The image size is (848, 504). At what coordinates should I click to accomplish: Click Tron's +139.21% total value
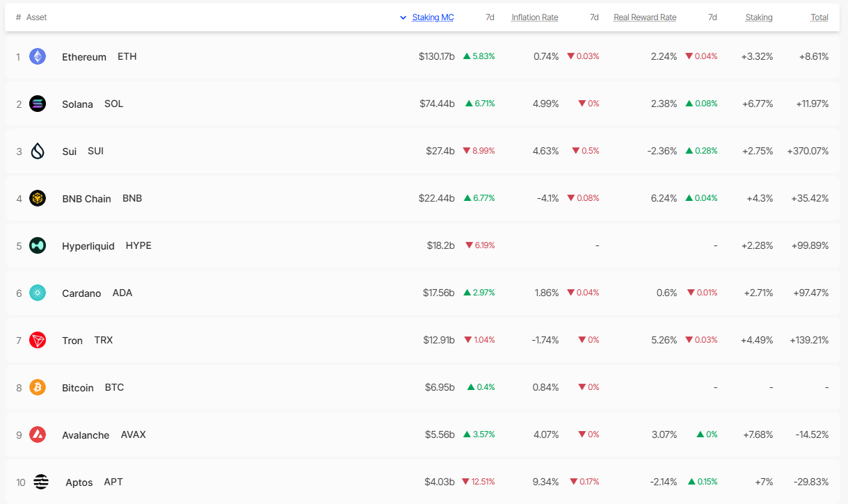pyautogui.click(x=810, y=340)
